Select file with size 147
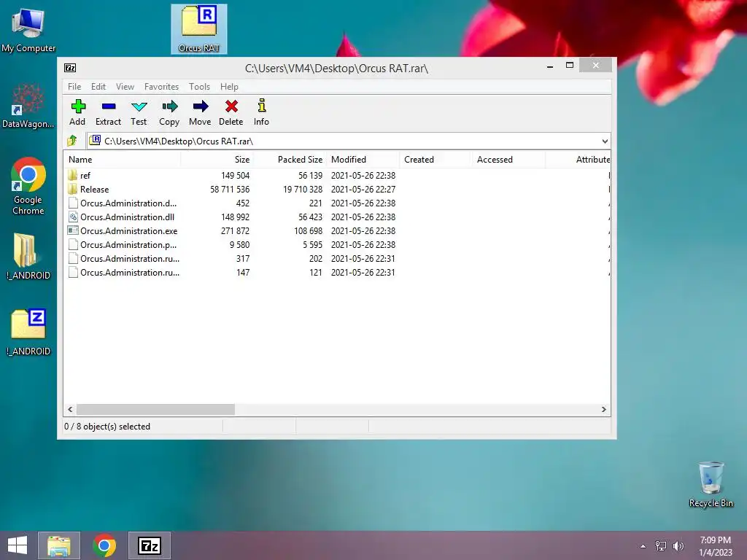Screen dimensions: 747x560 click(337, 273)
